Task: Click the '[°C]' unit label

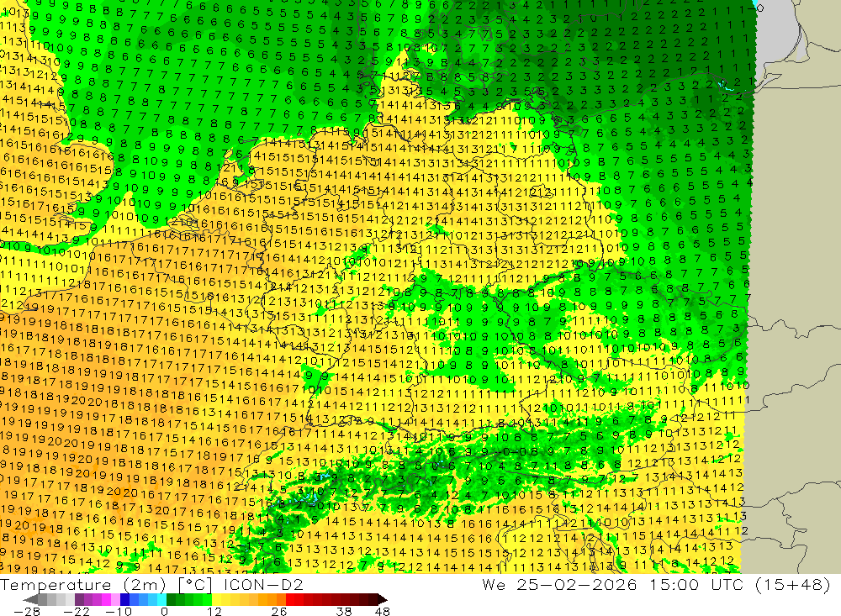Action: click(x=195, y=584)
